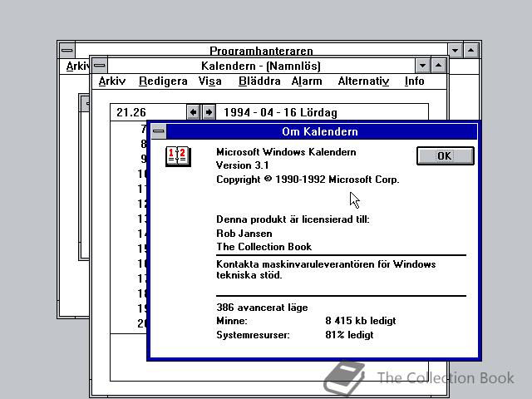The height and width of the screenshot is (399, 532).
Task: Open Info menu in Kalendern
Action: (x=414, y=81)
